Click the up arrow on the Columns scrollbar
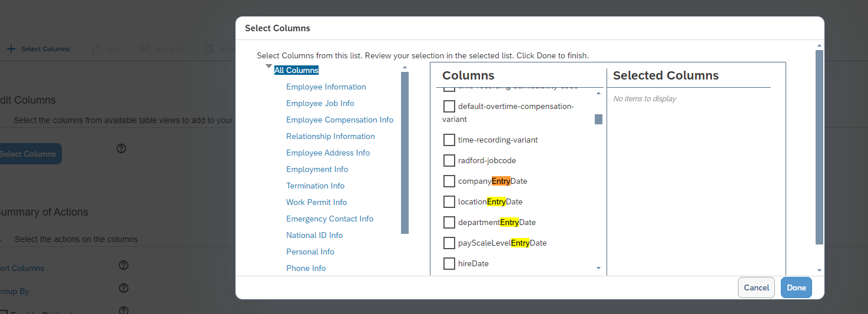 tap(598, 93)
